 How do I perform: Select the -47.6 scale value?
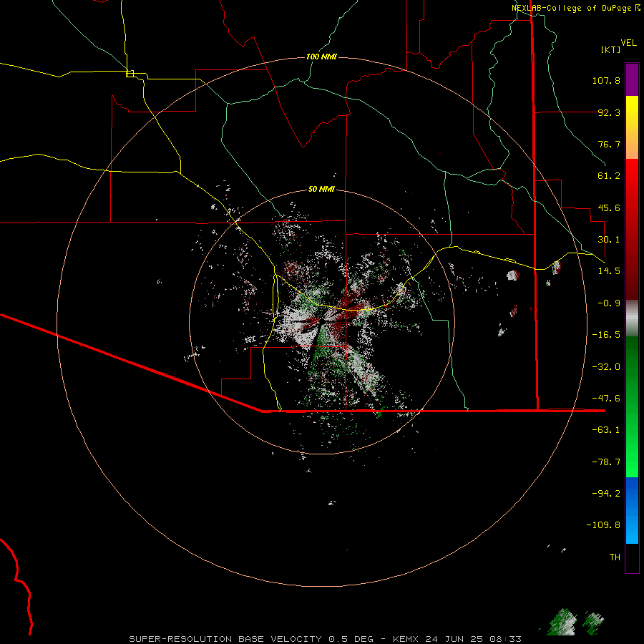606,399
